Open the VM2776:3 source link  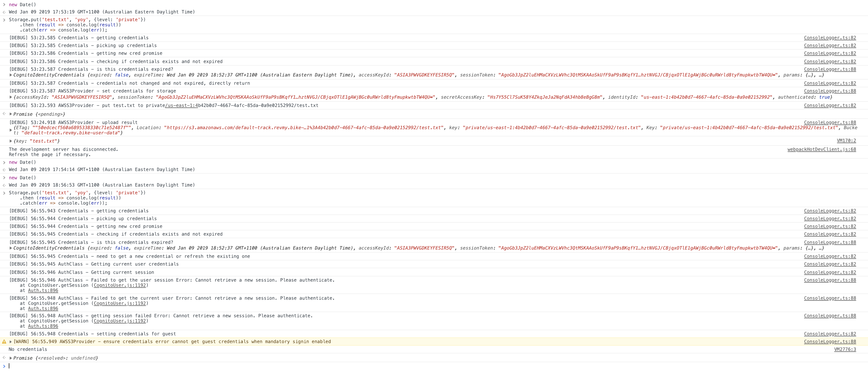click(x=845, y=350)
